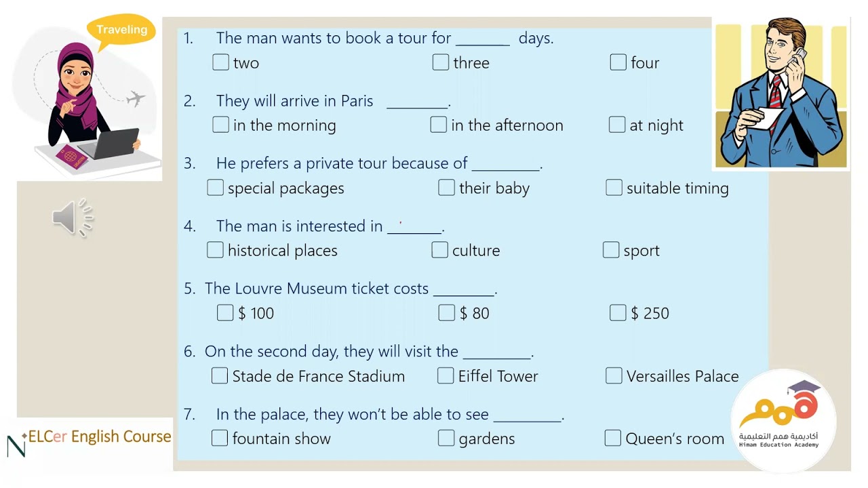Check the 'two' days checkbox

tap(220, 62)
